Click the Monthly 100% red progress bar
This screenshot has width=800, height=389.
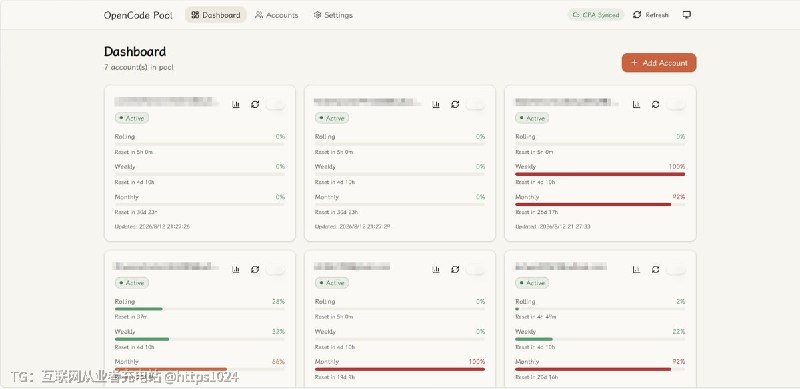point(400,369)
